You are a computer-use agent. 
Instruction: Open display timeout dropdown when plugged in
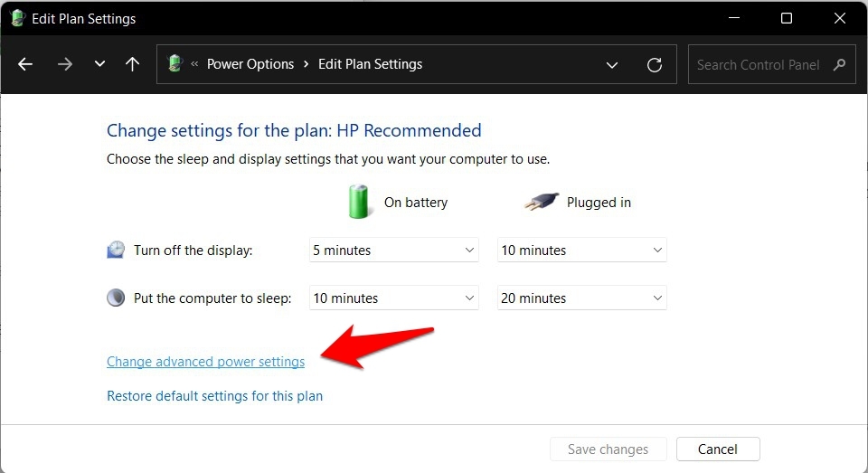[x=581, y=251]
